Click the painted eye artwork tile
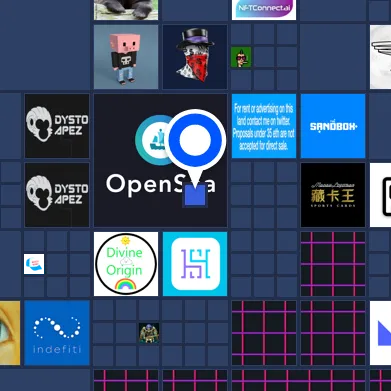 click(10, 333)
